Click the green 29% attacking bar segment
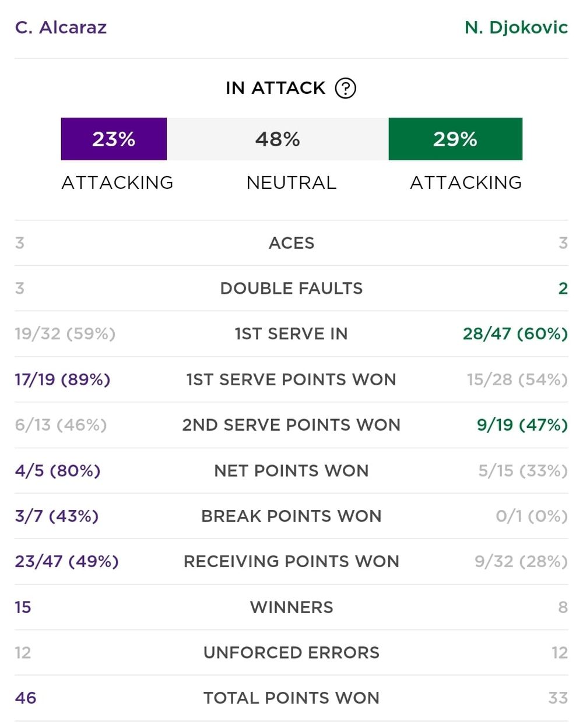583x728 pixels. [x=455, y=139]
